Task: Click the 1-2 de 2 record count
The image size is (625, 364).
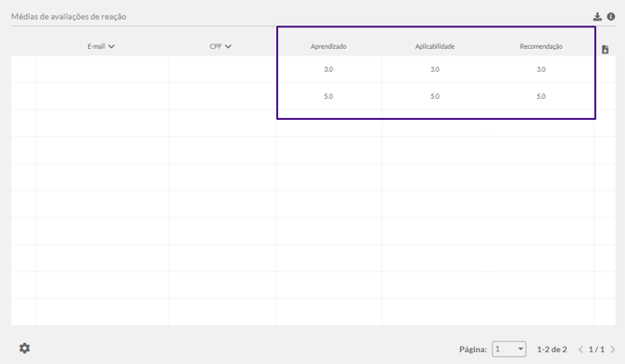Action: (x=551, y=349)
